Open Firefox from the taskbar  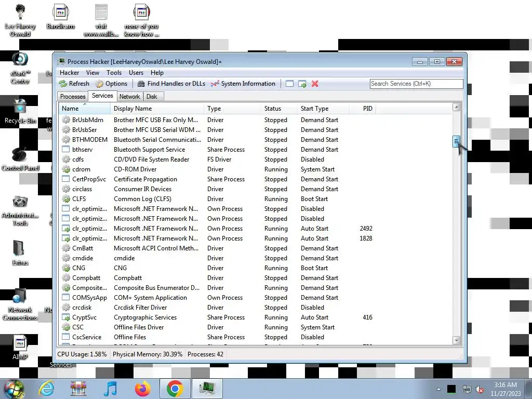[142, 389]
